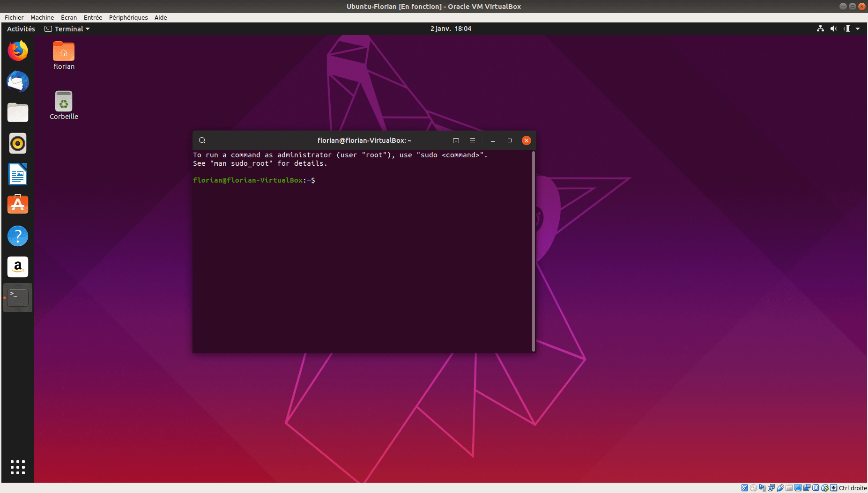868x493 pixels.
Task: Open Thunderbird mail from the dock
Action: click(x=18, y=82)
